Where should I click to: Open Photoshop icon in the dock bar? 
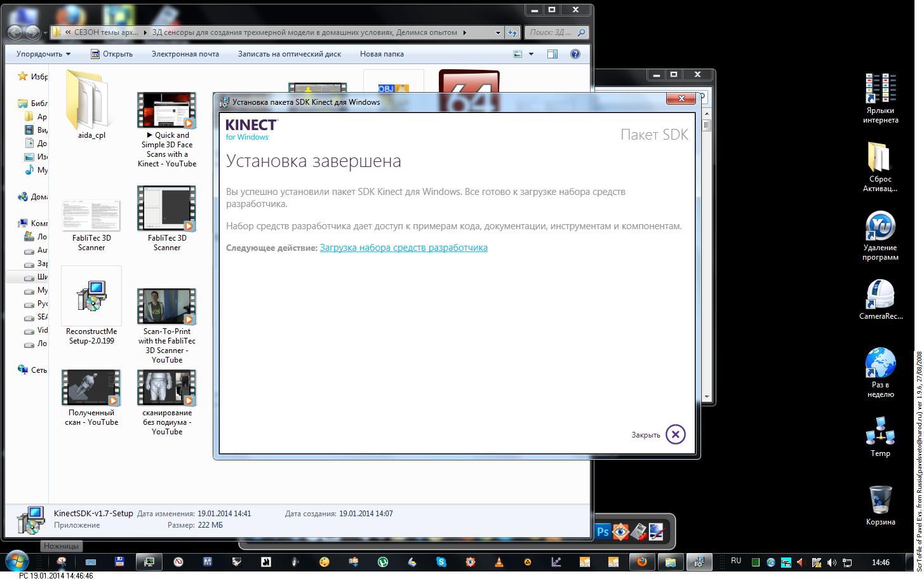coord(603,531)
